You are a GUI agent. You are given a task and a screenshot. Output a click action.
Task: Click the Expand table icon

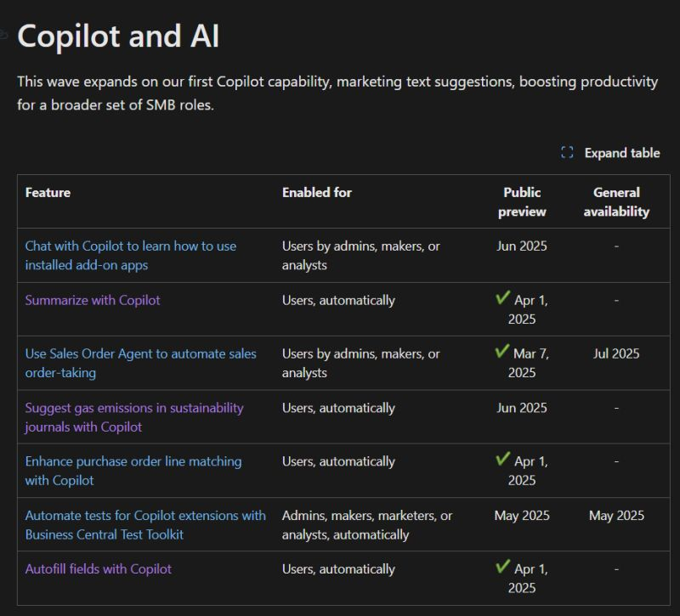(567, 153)
